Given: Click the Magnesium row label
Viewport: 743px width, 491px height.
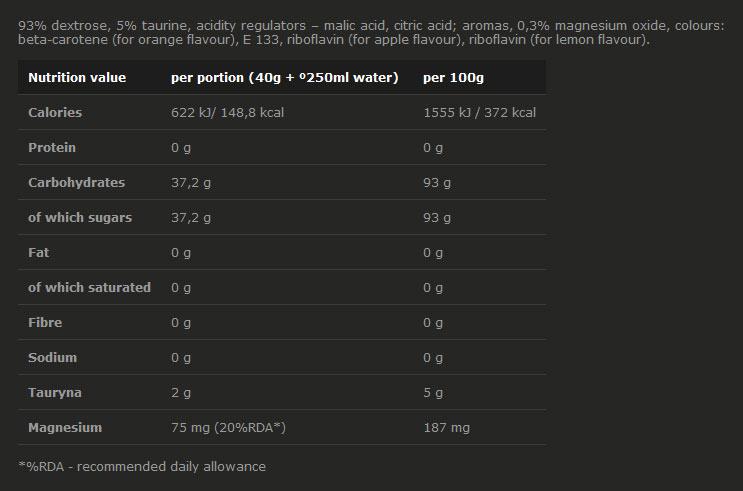Looking at the screenshot, I should point(65,427).
